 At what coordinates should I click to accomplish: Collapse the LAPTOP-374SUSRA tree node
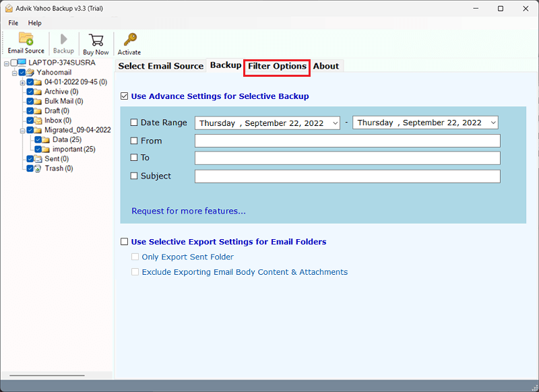tap(7, 63)
